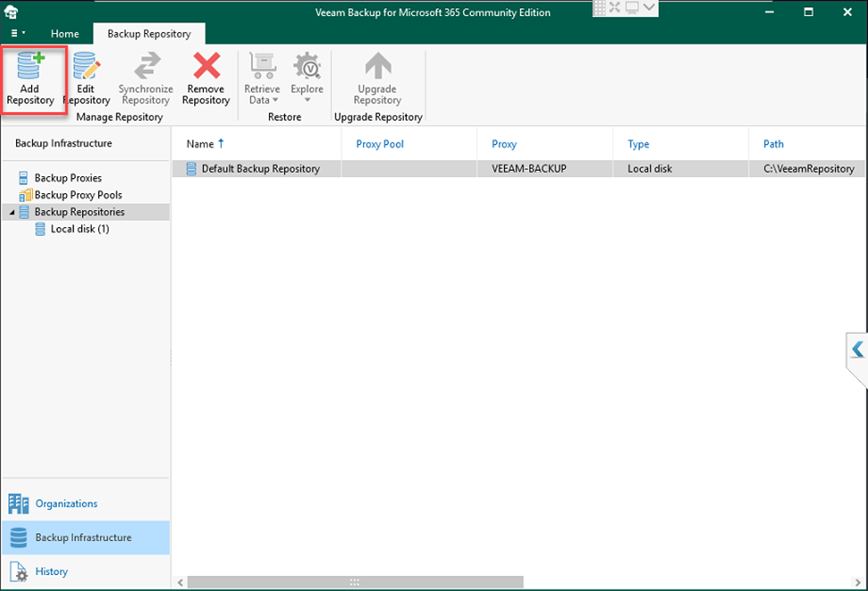The width and height of the screenshot is (868, 591).
Task: Open the Organizations view
Action: 66,504
